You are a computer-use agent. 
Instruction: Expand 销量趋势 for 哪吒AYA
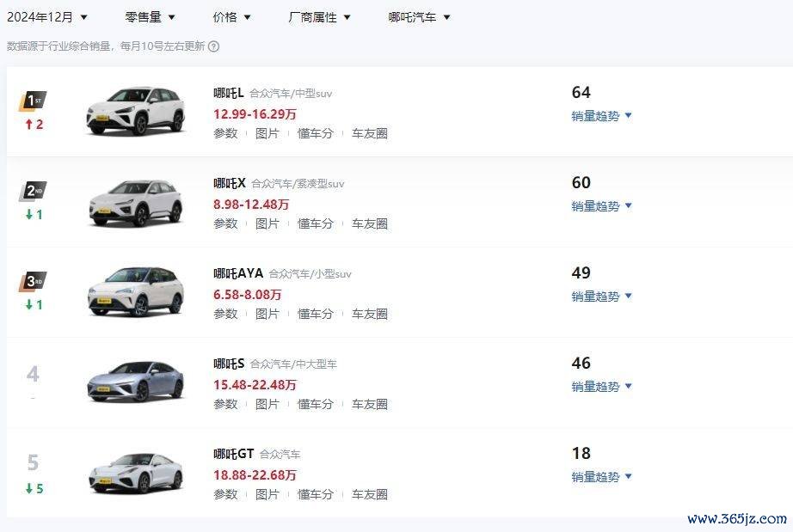pyautogui.click(x=601, y=296)
